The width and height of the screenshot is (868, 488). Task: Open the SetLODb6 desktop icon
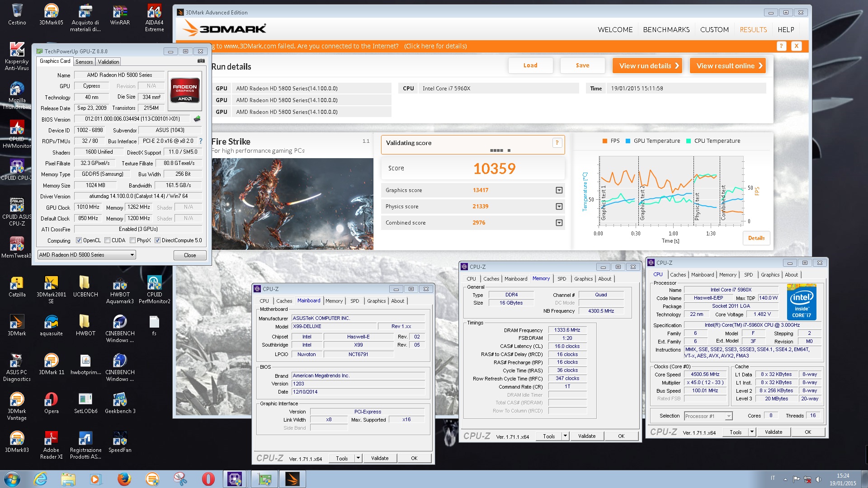[85, 403]
